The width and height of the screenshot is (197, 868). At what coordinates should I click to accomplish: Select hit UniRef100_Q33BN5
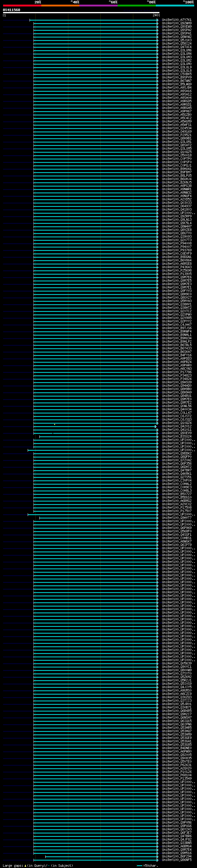[x=176, y=843]
